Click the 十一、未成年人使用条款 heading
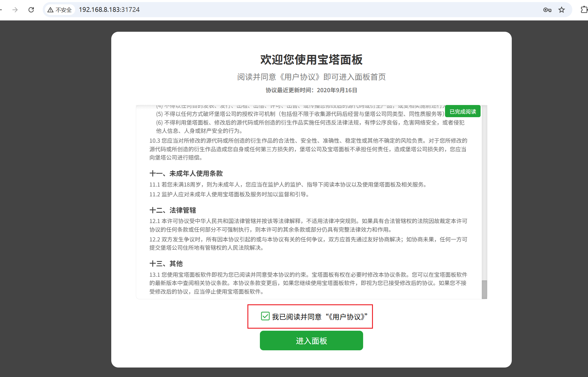The height and width of the screenshot is (377, 588). (x=186, y=174)
